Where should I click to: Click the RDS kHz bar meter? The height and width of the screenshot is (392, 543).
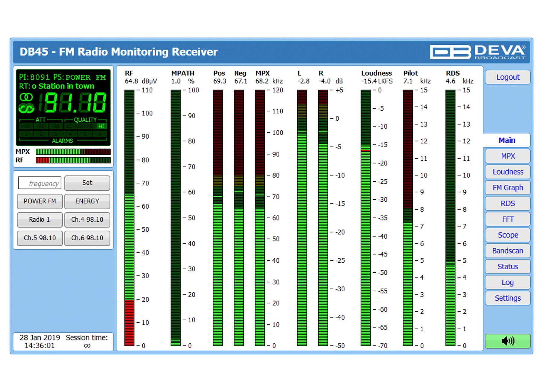[450, 218]
